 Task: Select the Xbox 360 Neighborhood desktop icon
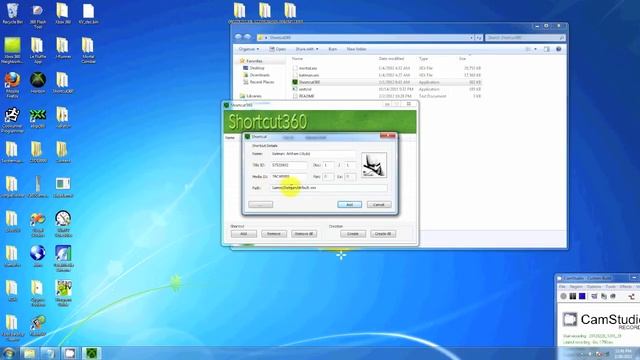point(12,50)
